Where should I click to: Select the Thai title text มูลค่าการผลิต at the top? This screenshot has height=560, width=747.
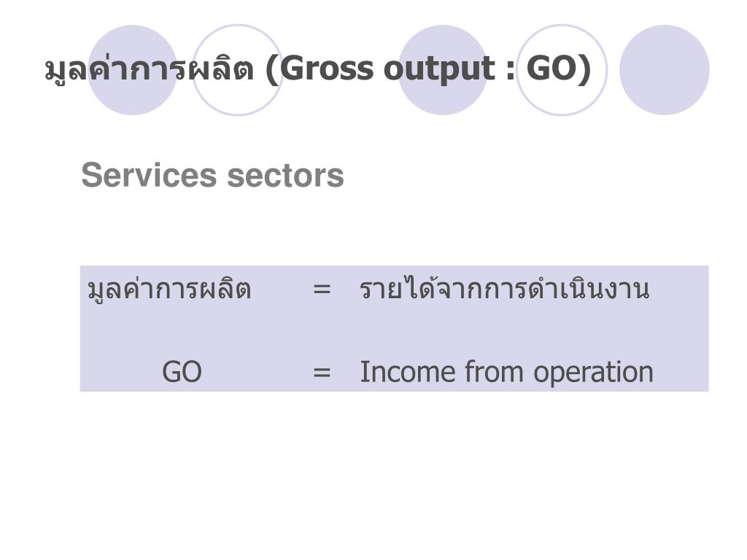pyautogui.click(x=149, y=70)
